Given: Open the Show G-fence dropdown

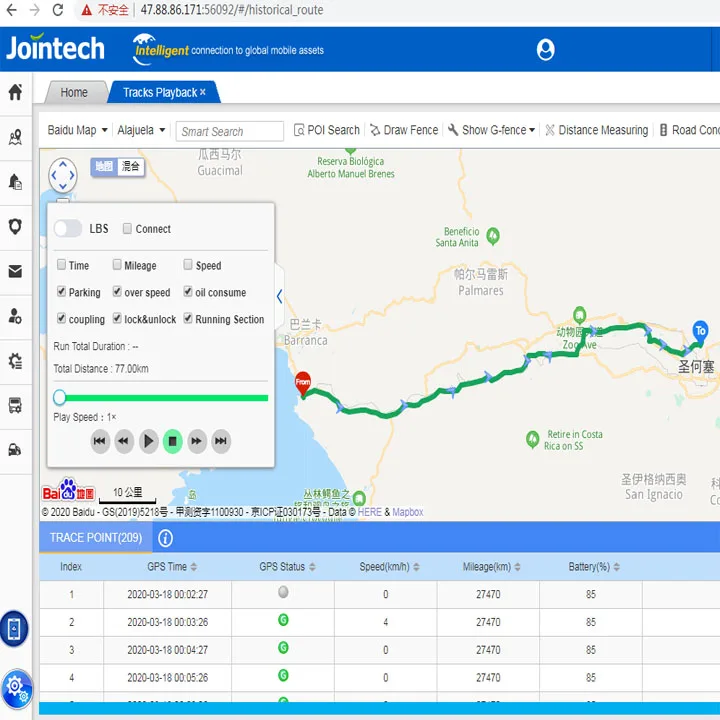Looking at the screenshot, I should coord(491,130).
